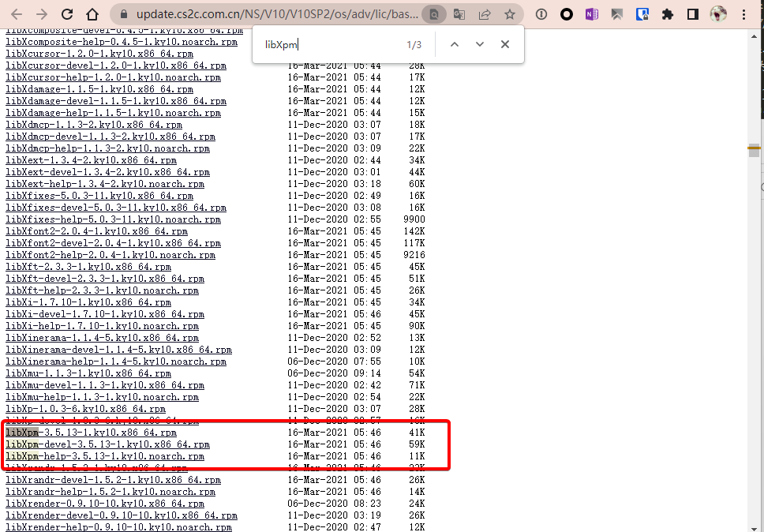The width and height of the screenshot is (764, 532).
Task: Open libXi-devel-1.7.10-1 package link
Action: point(105,314)
